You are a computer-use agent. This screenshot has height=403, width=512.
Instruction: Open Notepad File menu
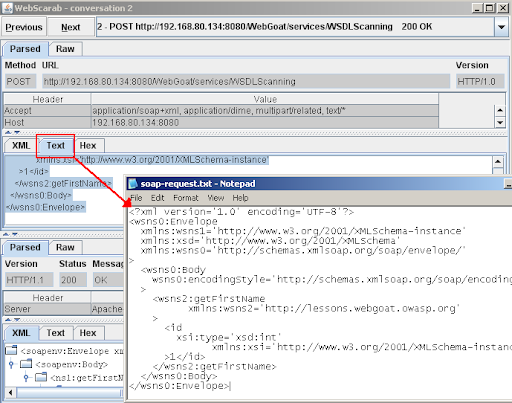(x=136, y=198)
